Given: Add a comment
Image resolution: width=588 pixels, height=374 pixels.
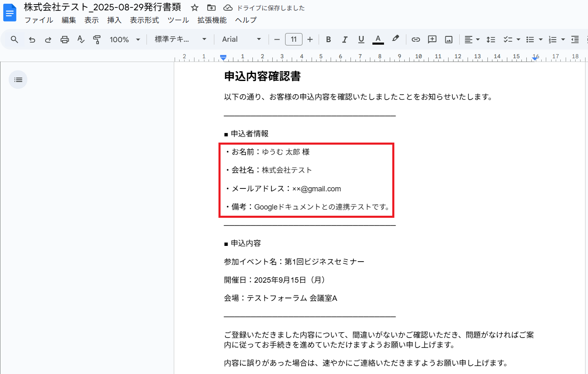Looking at the screenshot, I should pos(432,39).
